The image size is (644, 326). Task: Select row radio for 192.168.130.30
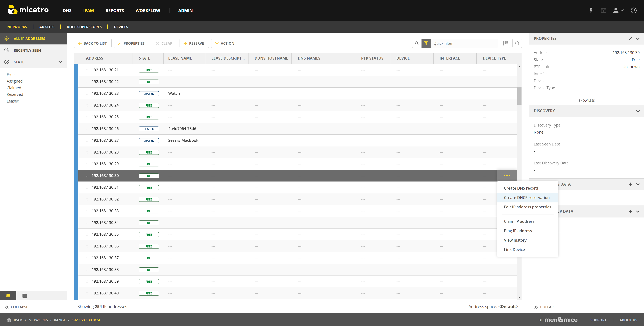click(x=87, y=176)
